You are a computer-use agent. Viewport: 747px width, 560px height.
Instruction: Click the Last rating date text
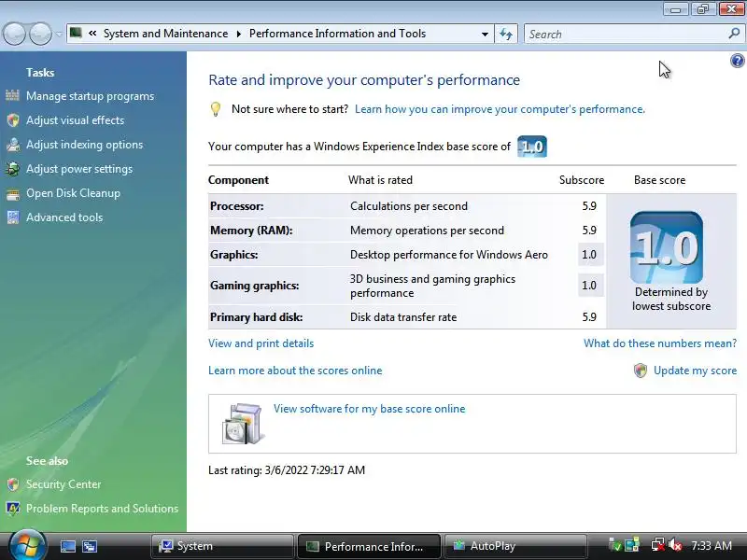click(287, 470)
